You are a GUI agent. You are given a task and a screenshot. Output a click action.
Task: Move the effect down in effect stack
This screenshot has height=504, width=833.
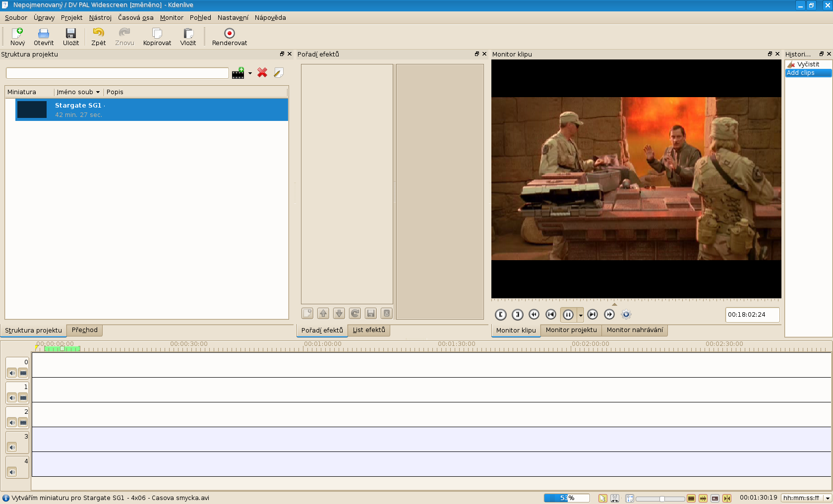click(339, 313)
